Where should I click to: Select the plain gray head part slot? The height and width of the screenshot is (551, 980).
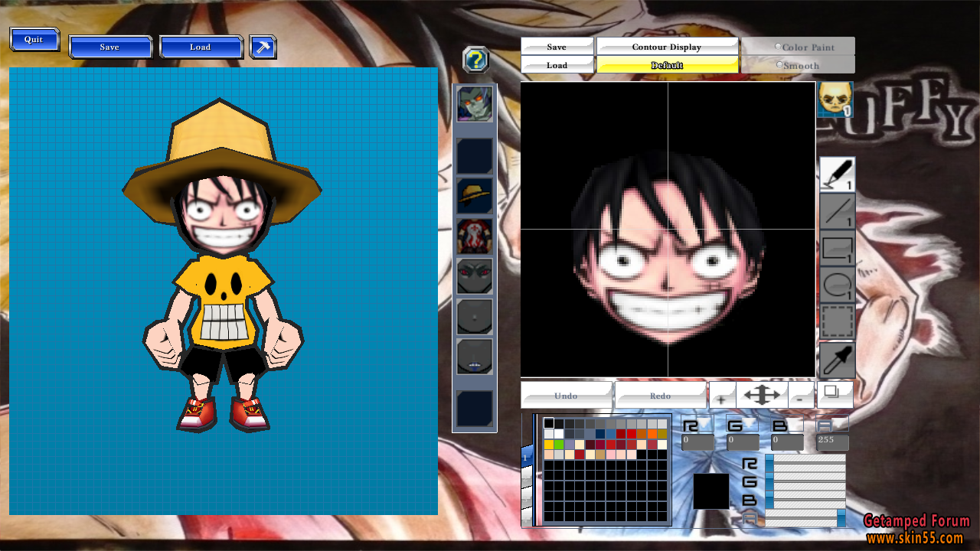475,317
